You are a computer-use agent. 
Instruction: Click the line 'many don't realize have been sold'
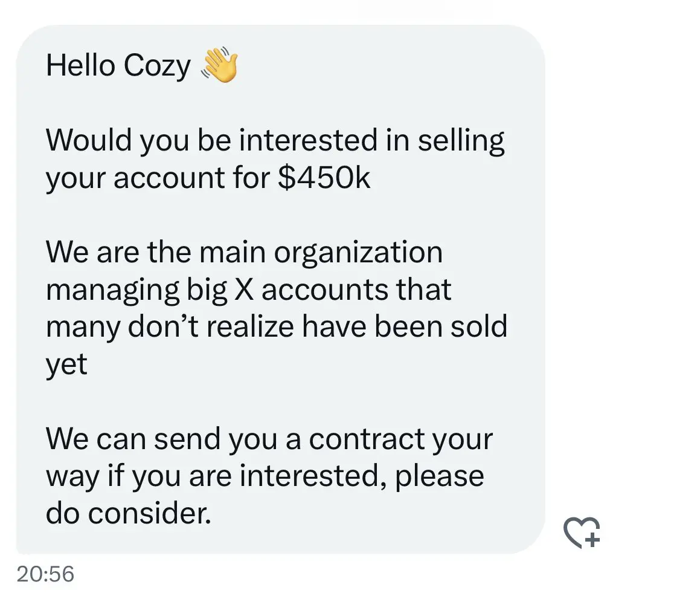277,326
